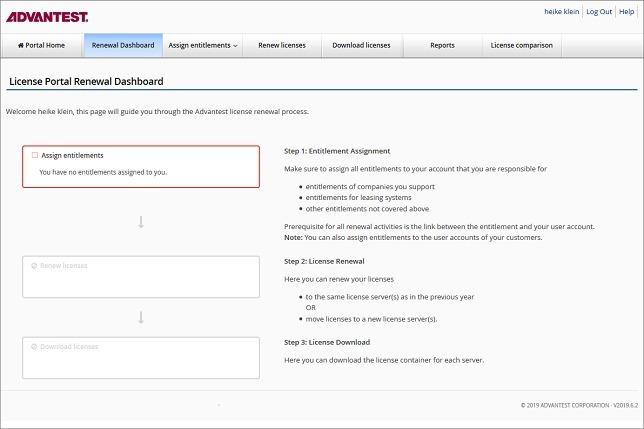This screenshot has width=644, height=429.
Task: Go to the Download licenses tab
Action: tap(361, 45)
